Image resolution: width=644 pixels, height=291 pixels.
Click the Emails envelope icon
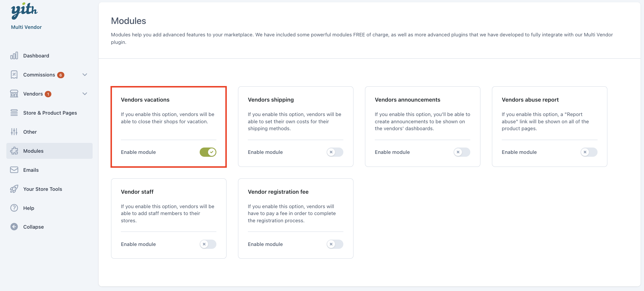point(14,170)
